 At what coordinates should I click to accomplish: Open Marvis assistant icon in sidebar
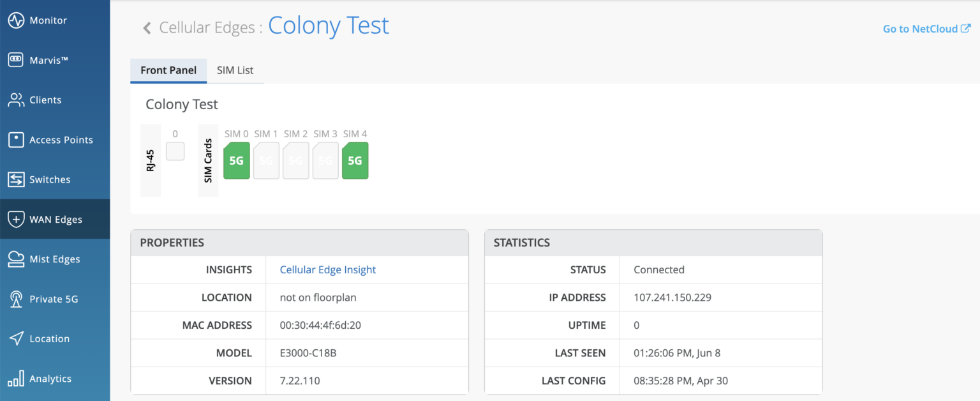(16, 60)
